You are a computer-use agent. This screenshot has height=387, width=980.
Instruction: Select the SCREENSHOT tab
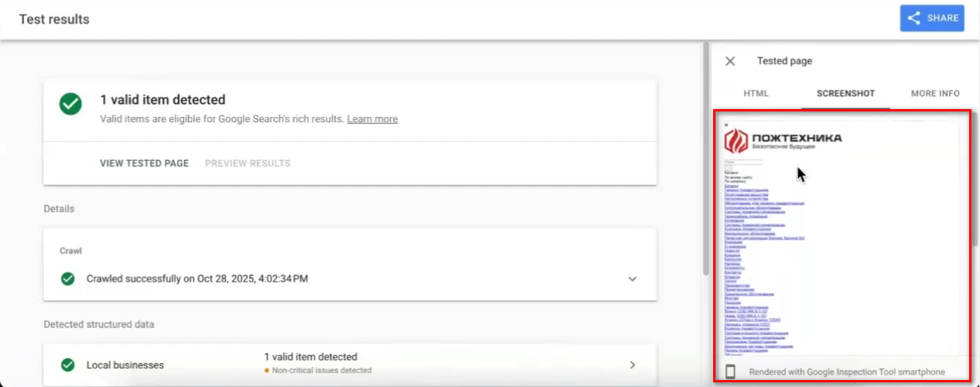coord(845,94)
